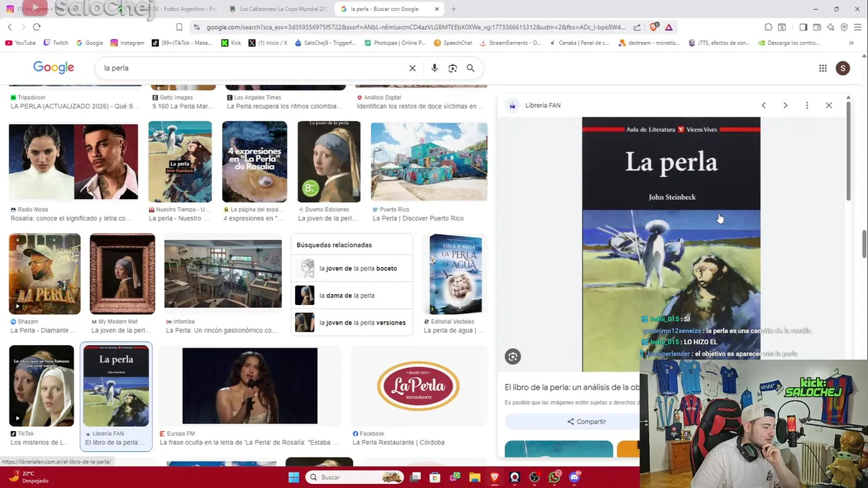
Task: Close the Libreria FAN image preview
Action: pos(829,105)
